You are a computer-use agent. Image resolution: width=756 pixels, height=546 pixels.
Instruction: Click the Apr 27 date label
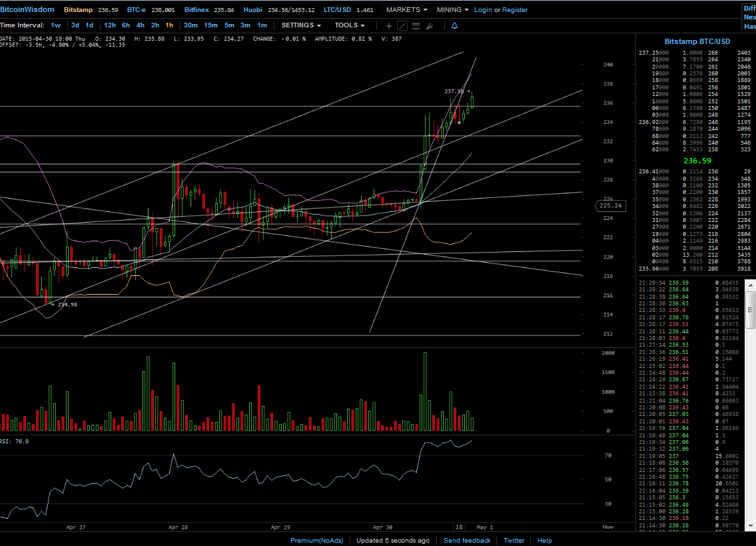76,527
